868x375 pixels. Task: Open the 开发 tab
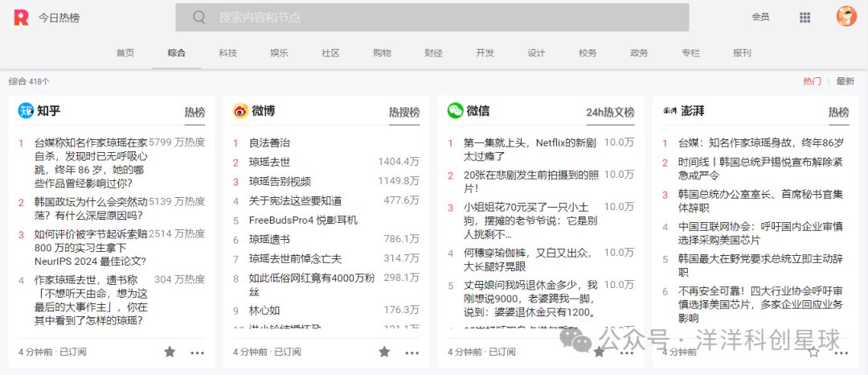pos(485,53)
